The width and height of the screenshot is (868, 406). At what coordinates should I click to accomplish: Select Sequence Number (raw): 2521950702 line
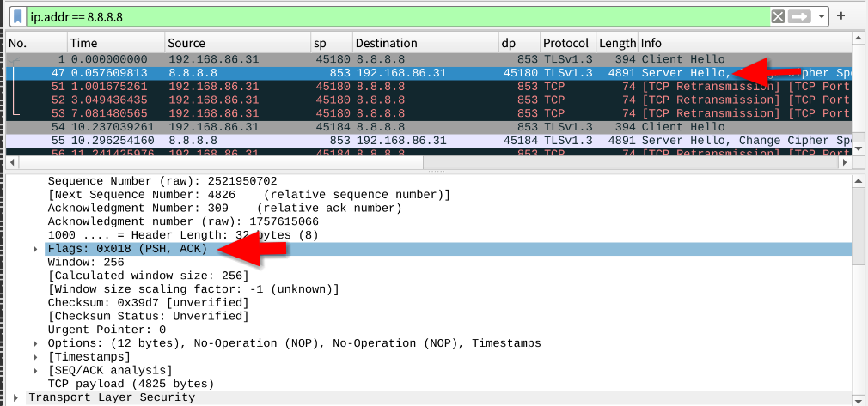[x=162, y=181]
